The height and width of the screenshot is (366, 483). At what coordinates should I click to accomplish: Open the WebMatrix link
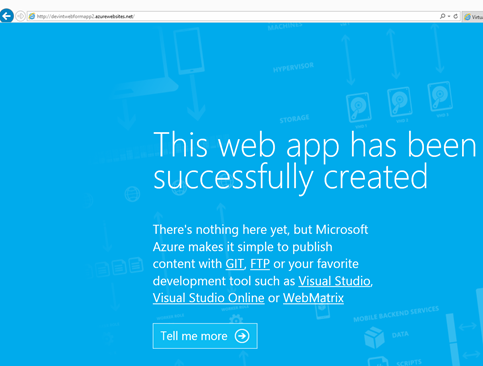pyautogui.click(x=313, y=298)
